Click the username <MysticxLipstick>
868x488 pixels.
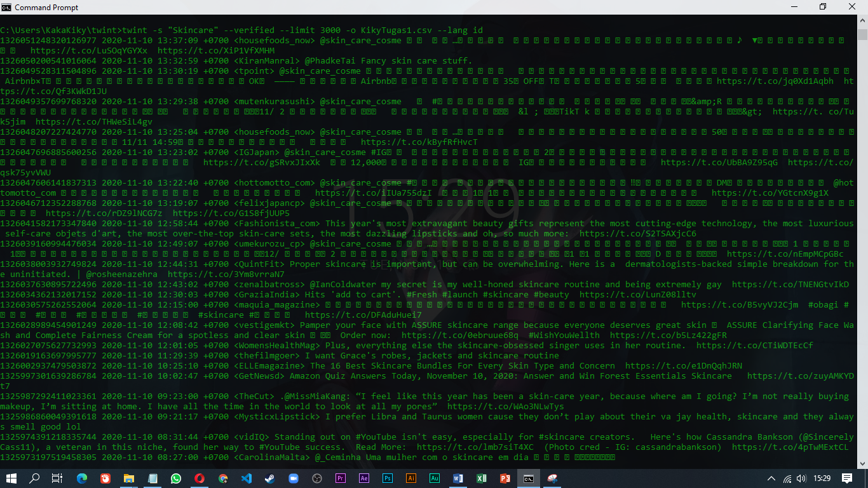277,417
